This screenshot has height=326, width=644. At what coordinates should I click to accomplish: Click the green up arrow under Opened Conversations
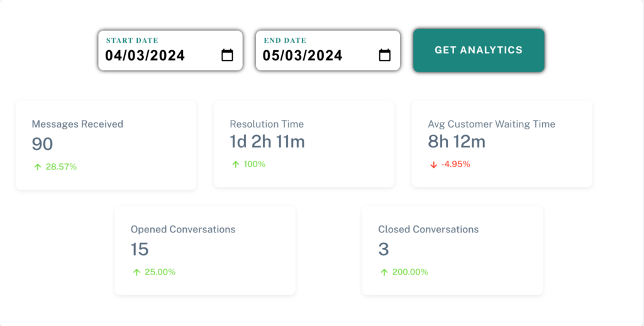click(x=136, y=272)
